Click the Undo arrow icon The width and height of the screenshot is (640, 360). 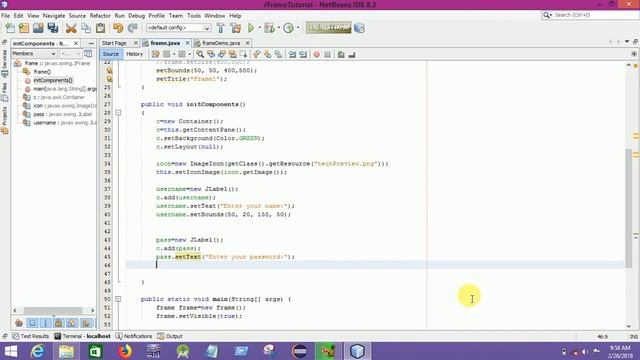tap(118, 28)
